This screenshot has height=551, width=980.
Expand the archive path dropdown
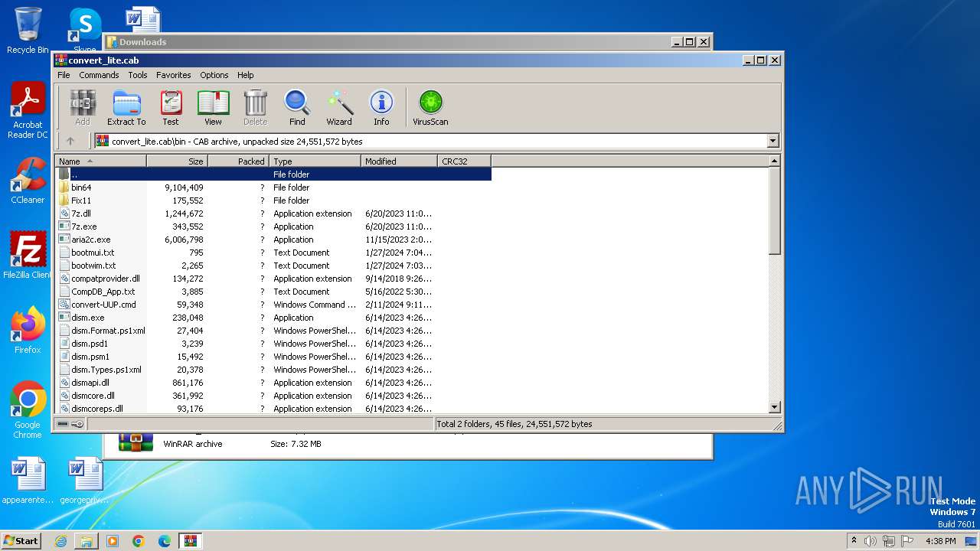click(773, 141)
